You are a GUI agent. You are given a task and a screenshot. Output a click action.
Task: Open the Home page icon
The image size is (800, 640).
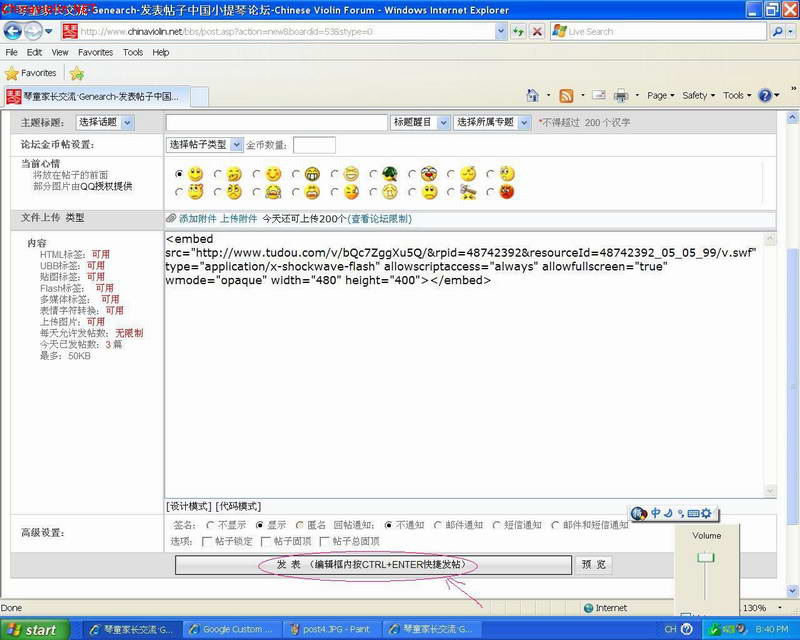(532, 95)
